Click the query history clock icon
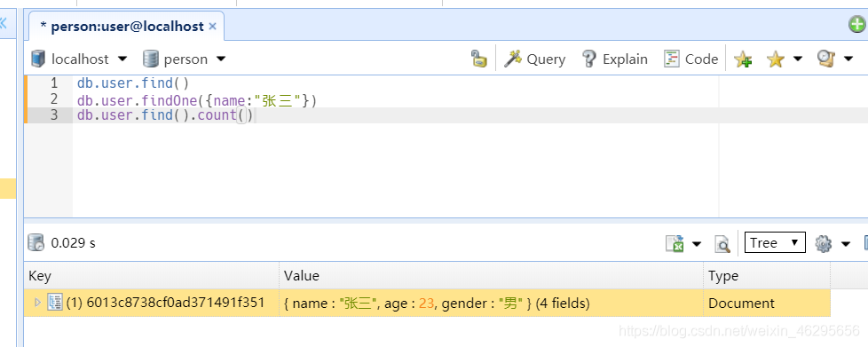This screenshot has height=347, width=868. pos(826,59)
